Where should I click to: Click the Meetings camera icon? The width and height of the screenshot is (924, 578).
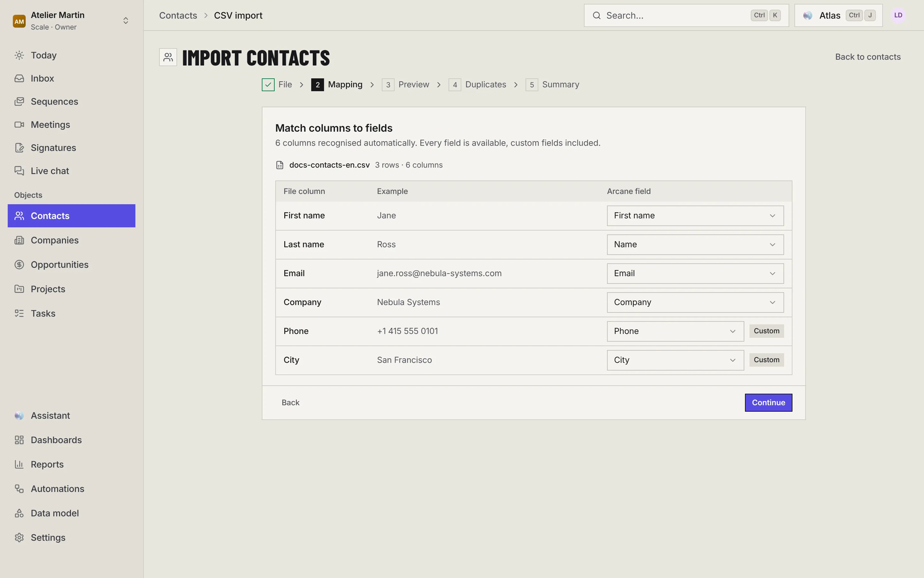[19, 125]
